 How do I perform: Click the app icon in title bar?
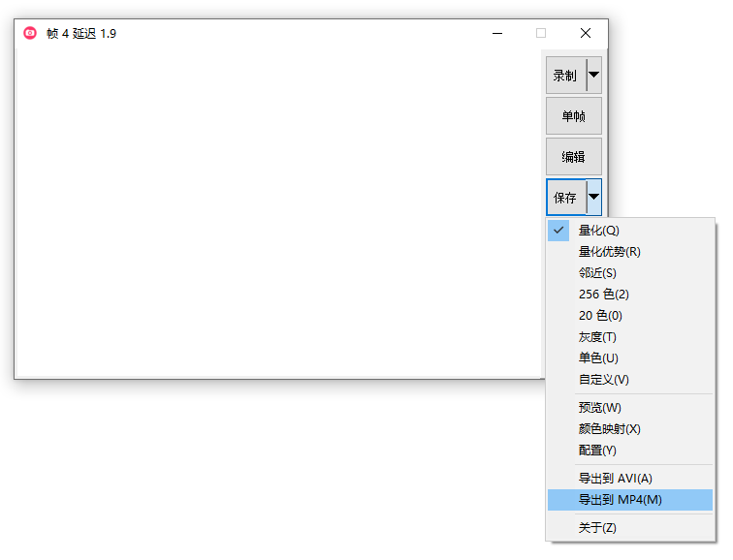coord(30,33)
